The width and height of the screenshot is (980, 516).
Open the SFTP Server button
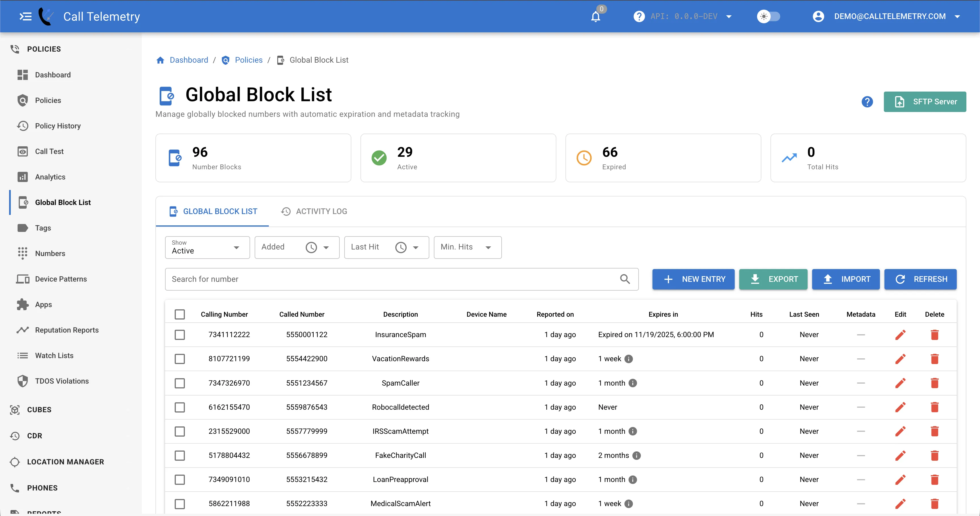pyautogui.click(x=924, y=102)
